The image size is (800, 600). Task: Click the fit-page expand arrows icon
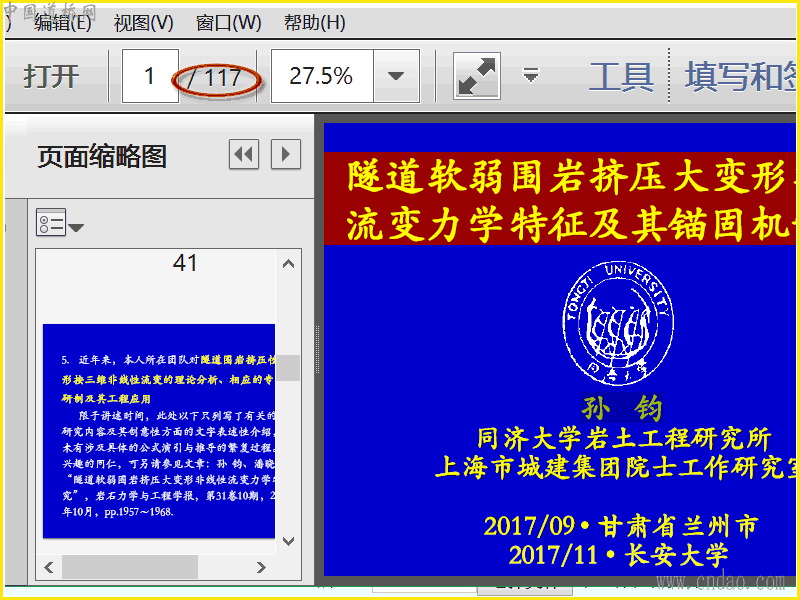(477, 76)
